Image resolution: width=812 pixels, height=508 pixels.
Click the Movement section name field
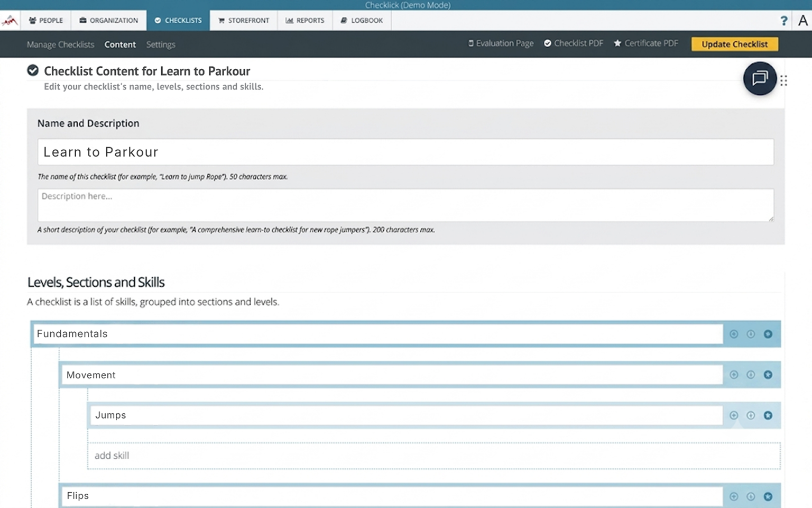(x=393, y=375)
